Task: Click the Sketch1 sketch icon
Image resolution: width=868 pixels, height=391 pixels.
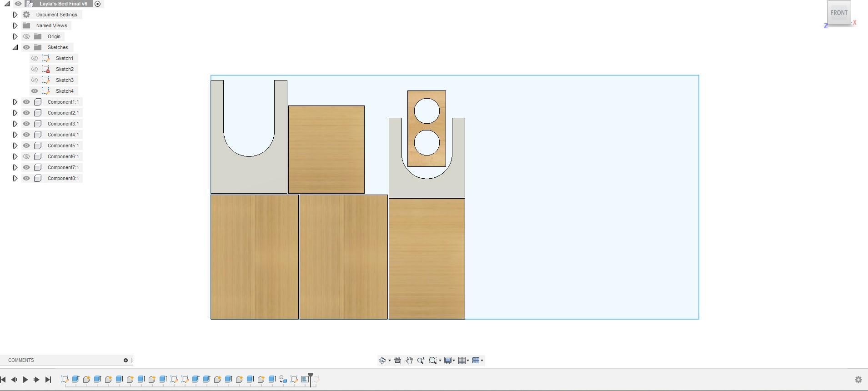Action: pyautogui.click(x=46, y=58)
